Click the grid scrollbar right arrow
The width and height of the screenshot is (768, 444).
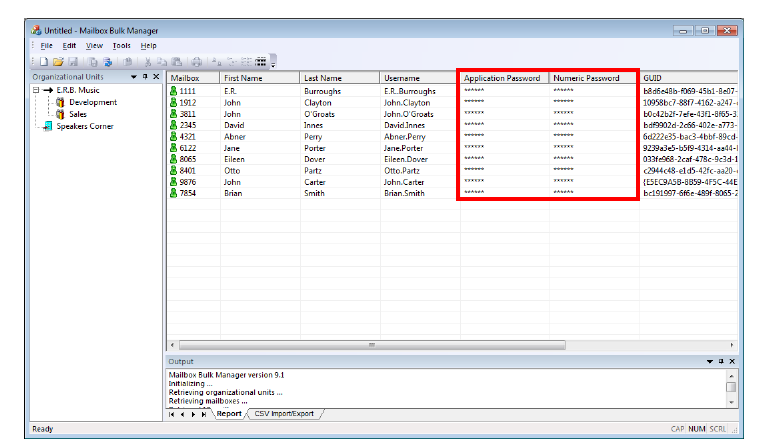(x=732, y=345)
